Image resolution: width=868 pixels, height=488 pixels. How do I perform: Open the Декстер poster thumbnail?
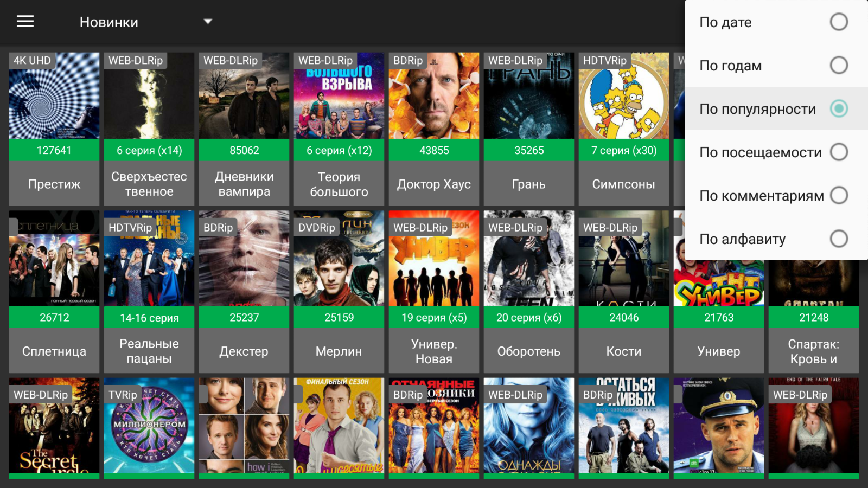[244, 259]
